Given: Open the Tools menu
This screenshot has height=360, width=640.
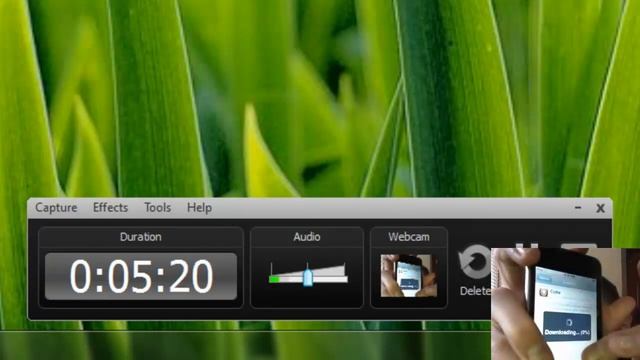Looking at the screenshot, I should coord(157,208).
